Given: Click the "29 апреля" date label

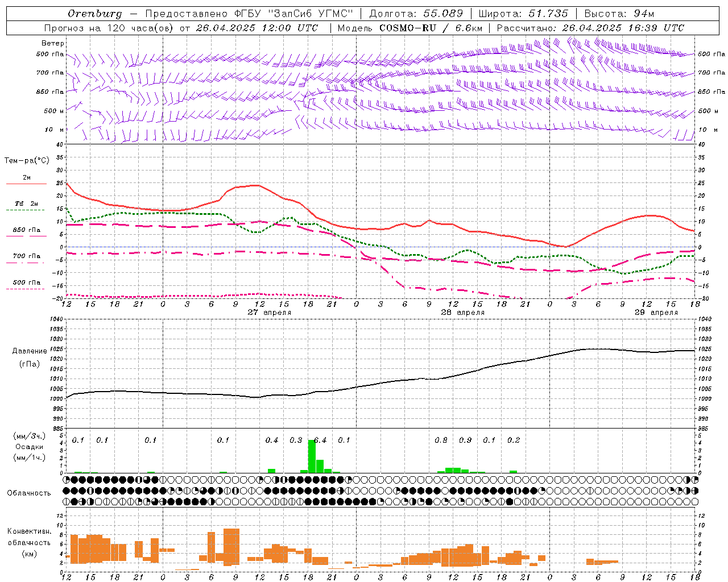Looking at the screenshot, I should pos(656,312).
